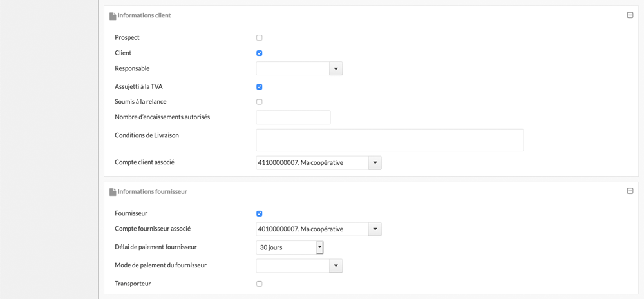Image resolution: width=644 pixels, height=299 pixels.
Task: Enable the Prospect checkbox
Action: point(259,38)
